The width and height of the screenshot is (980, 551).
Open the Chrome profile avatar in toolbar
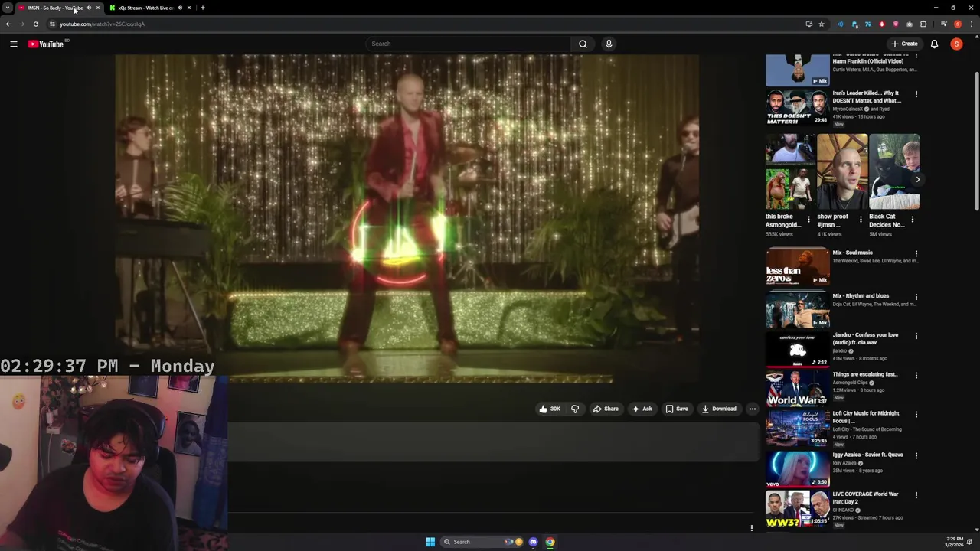pos(958,24)
